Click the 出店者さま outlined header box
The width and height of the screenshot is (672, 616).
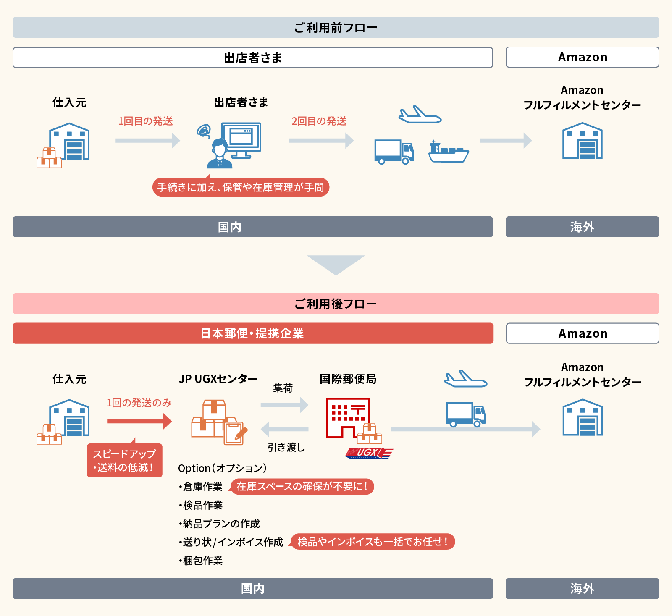coord(253,58)
